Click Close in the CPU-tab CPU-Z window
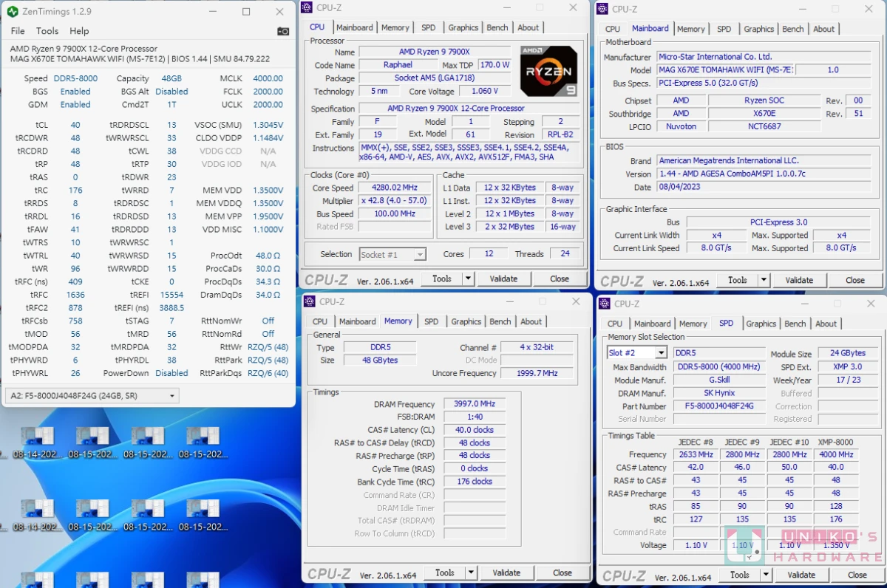The width and height of the screenshot is (887, 588). [560, 278]
